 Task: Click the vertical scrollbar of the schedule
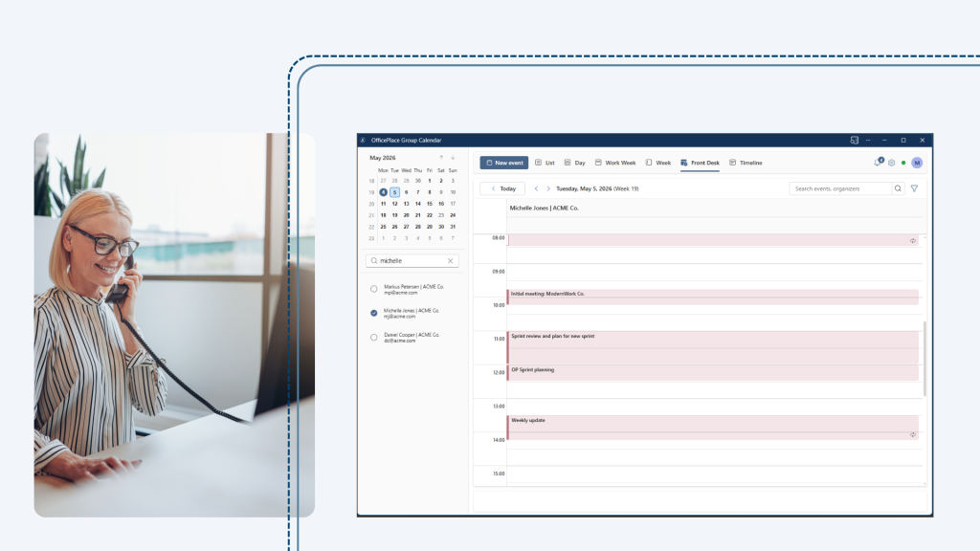[x=925, y=359]
